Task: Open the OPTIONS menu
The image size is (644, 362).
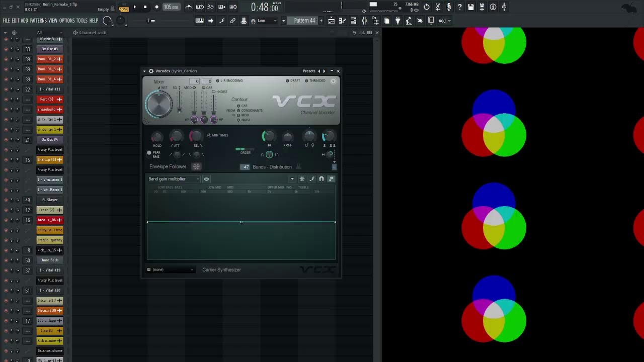Action: 67,21
